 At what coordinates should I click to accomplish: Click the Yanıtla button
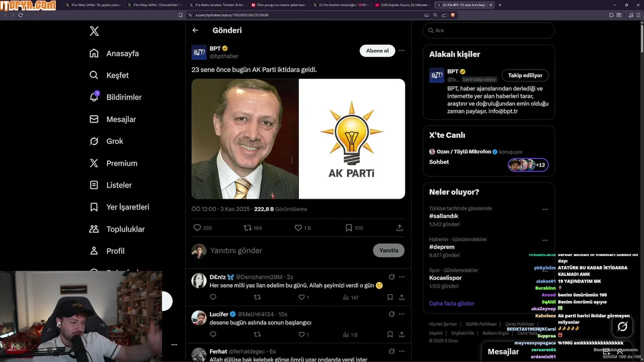coord(388,250)
